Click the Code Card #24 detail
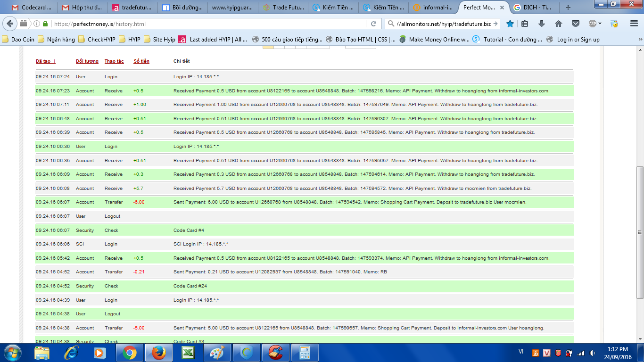This screenshot has height=362, width=644. (x=190, y=286)
